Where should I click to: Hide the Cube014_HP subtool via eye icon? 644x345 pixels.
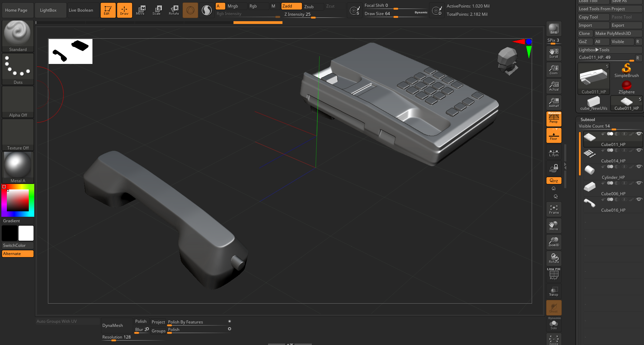(x=639, y=150)
